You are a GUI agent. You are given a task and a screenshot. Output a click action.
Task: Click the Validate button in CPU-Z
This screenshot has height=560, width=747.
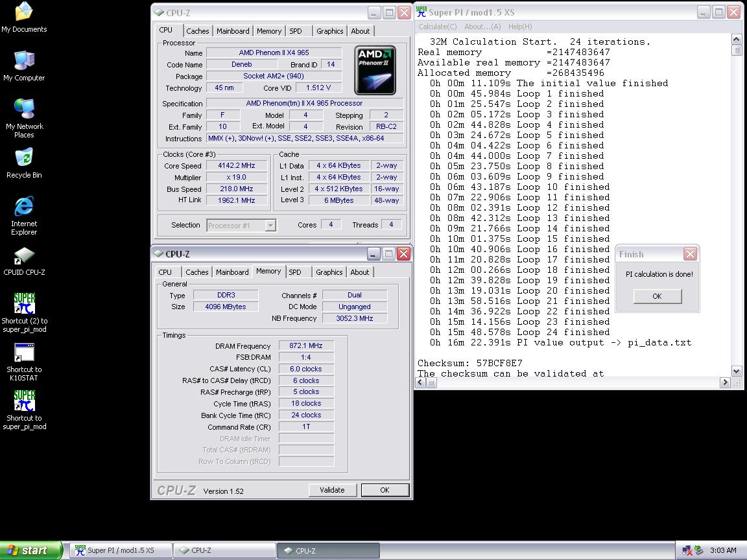(332, 490)
